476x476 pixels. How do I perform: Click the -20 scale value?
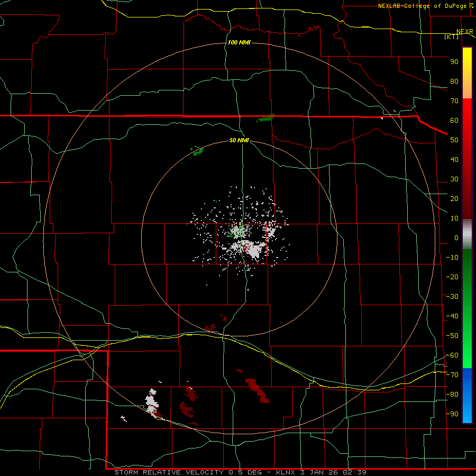click(452, 277)
